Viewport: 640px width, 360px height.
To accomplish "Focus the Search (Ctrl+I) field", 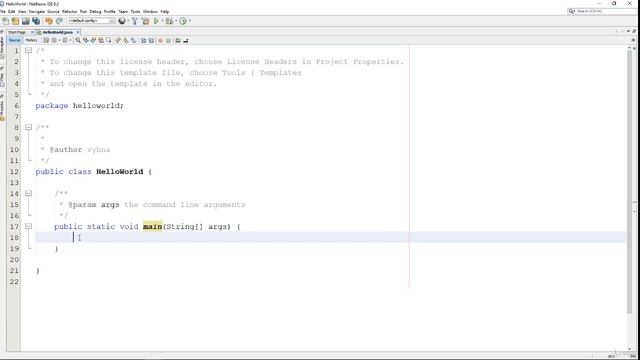I will (602, 11).
